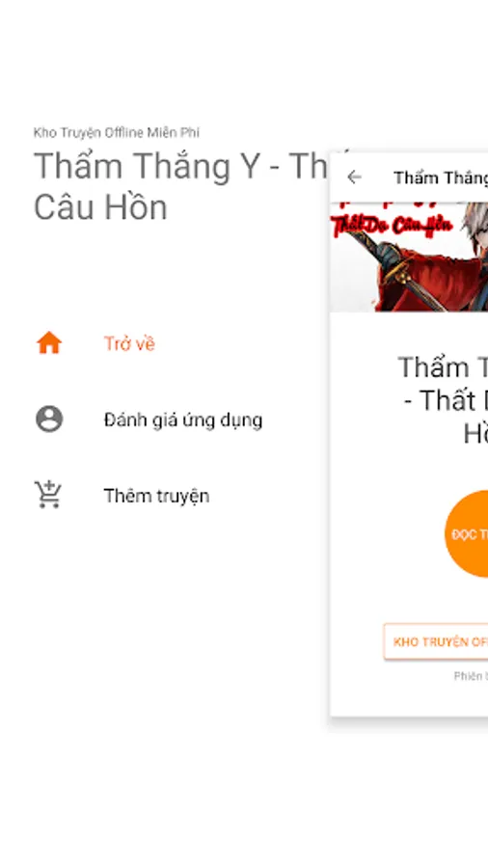Click the Phiên bản version text
Image resolution: width=488 pixels, height=868 pixels.
471,676
